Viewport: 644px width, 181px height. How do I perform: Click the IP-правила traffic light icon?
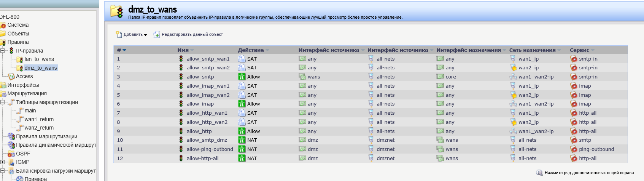coord(11,51)
